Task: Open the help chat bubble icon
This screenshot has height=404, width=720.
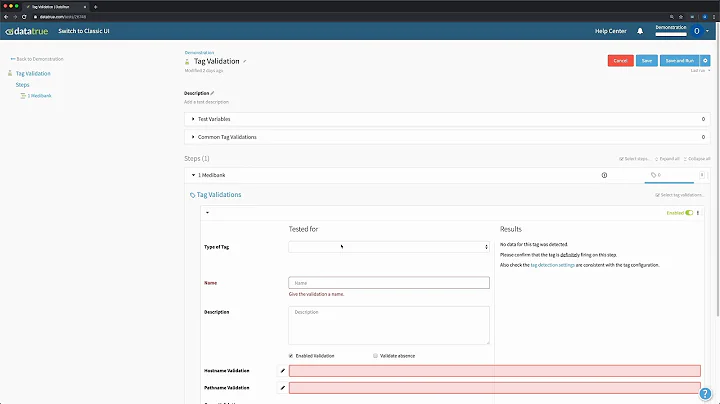Action: pyautogui.click(x=705, y=393)
